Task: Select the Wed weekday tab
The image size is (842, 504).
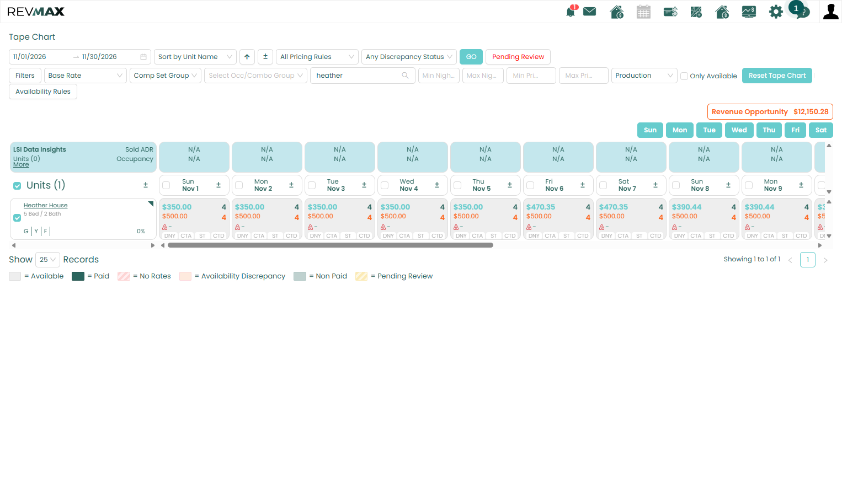Action: point(739,130)
